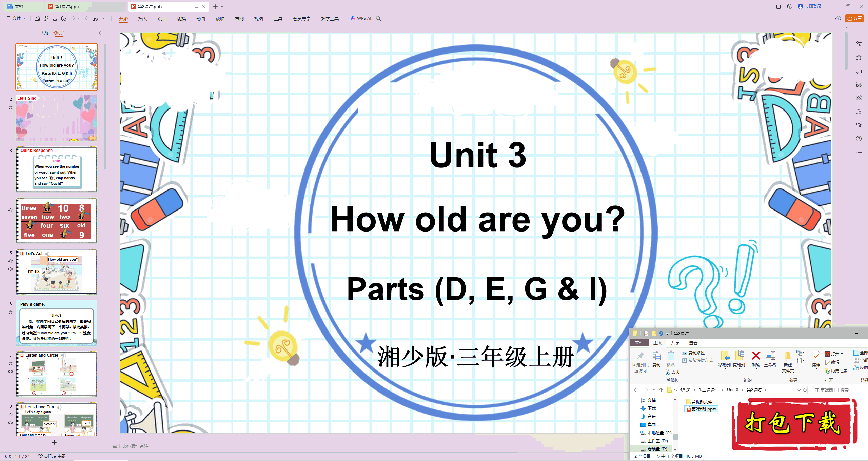Image resolution: width=868 pixels, height=461 pixels.
Task: Open object properties sliders icon in sidebar
Action: click(x=859, y=44)
